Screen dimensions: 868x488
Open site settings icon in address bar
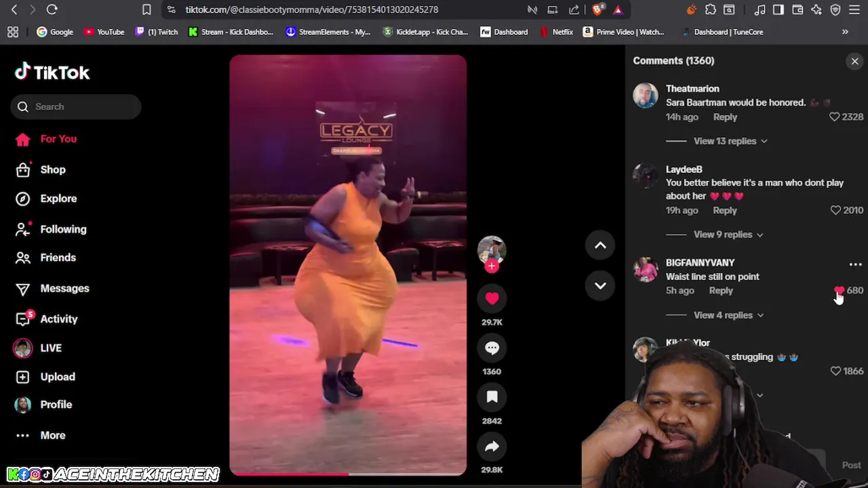pos(171,9)
